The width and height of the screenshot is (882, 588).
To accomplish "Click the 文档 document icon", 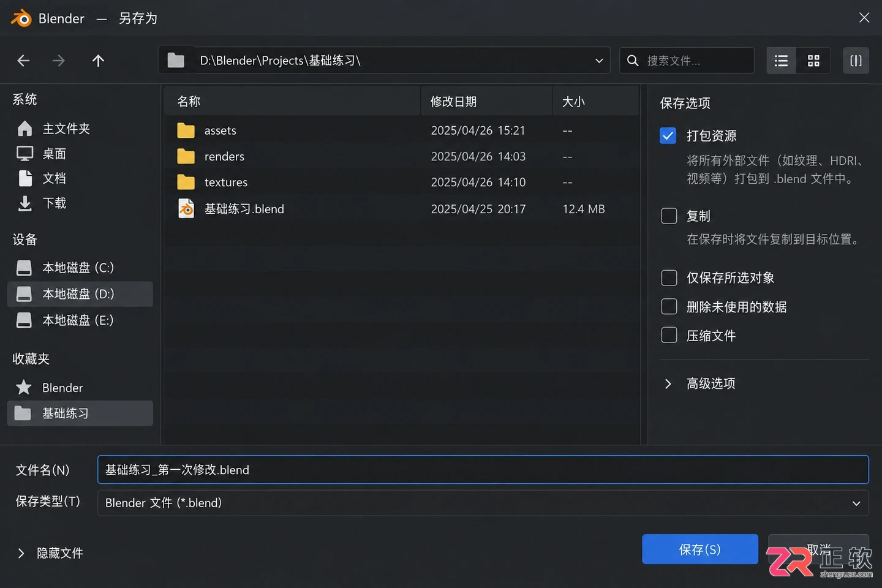I will 25,178.
